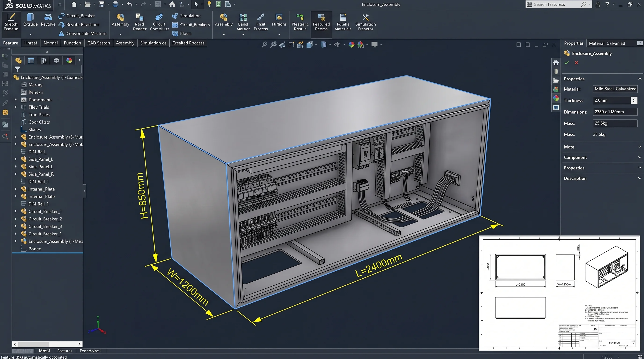Viewport: 644px width, 359px height.
Task: Select DIN_Rail_ in the feature tree
Action: [x=37, y=152]
